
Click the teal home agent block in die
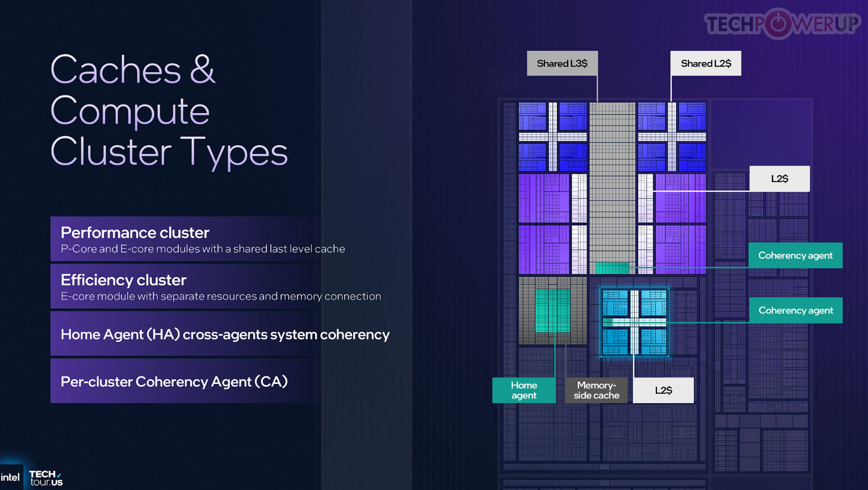[553, 311]
